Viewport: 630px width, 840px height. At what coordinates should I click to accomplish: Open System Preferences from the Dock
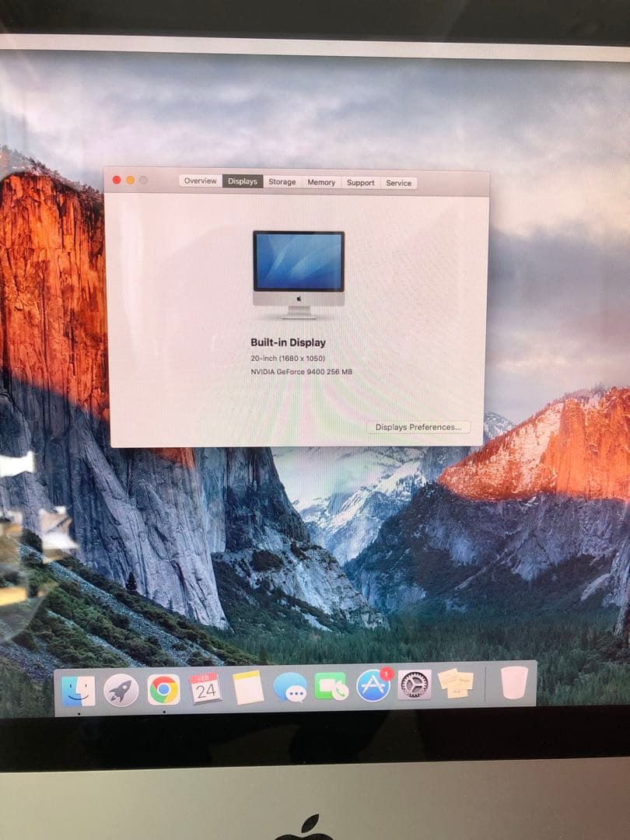(x=415, y=688)
